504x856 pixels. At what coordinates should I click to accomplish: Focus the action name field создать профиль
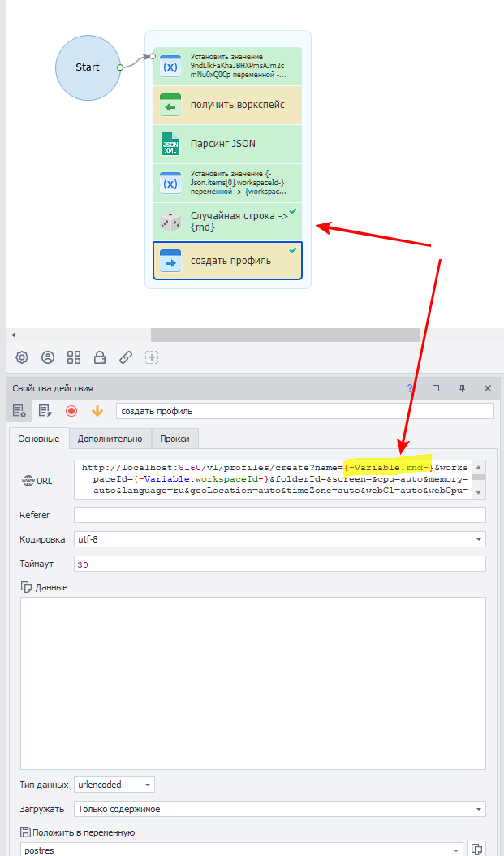pyautogui.click(x=305, y=411)
